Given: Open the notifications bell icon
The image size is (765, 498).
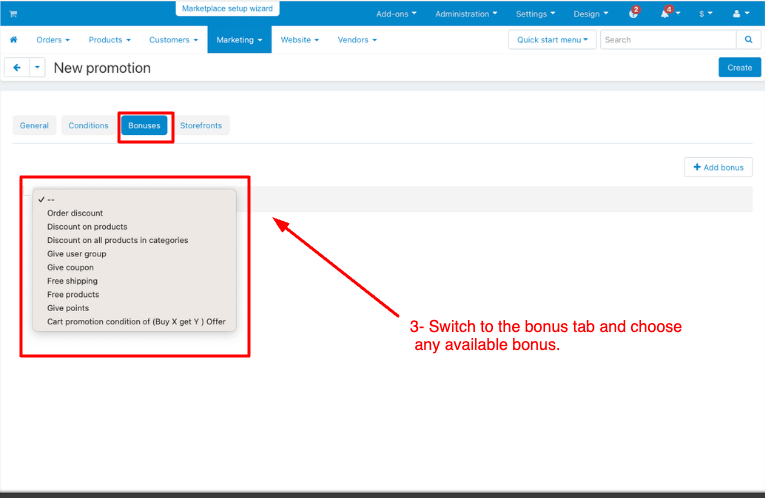Looking at the screenshot, I should click(668, 13).
